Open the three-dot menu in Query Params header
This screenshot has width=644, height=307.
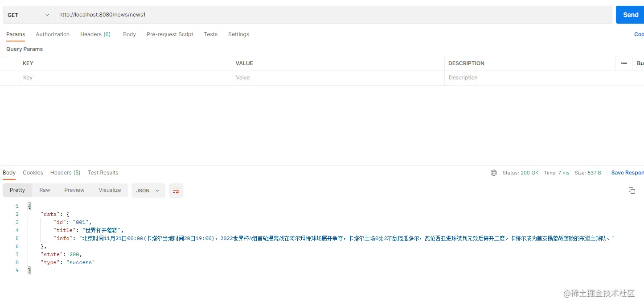(623, 63)
